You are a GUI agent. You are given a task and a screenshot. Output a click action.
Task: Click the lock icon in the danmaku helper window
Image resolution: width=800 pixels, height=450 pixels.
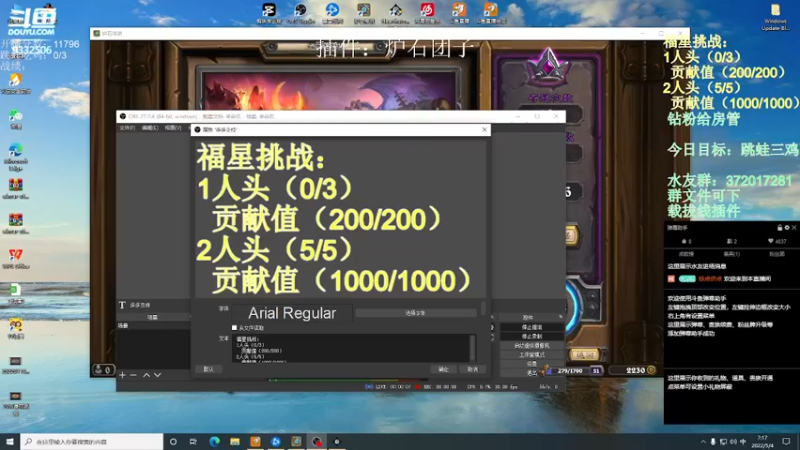coord(780,228)
